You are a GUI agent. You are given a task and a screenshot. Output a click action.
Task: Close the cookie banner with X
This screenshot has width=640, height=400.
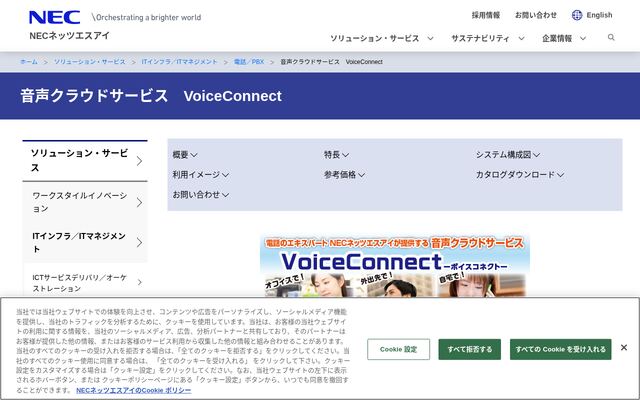point(624,347)
